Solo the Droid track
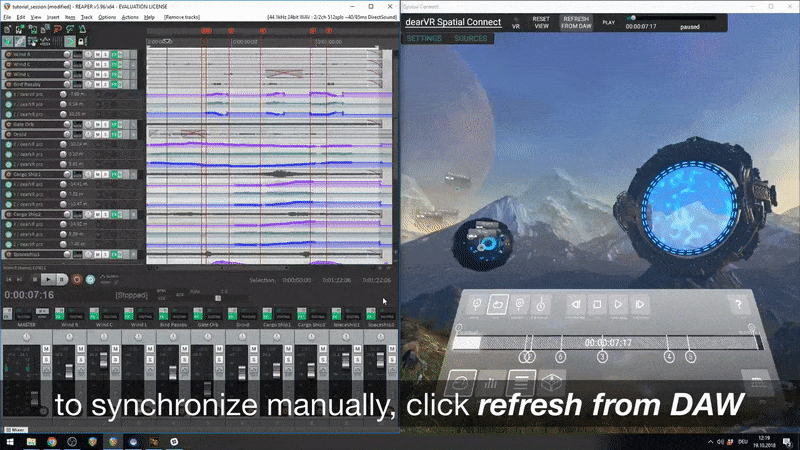This screenshot has width=800, height=450. tap(106, 134)
